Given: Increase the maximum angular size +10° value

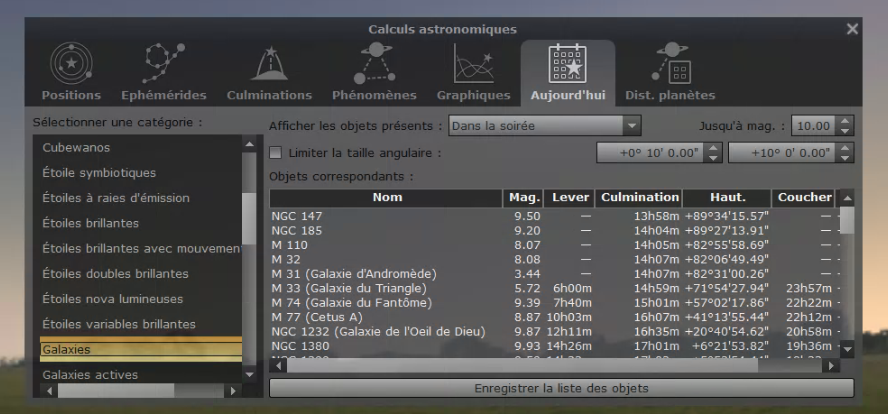Looking at the screenshot, I should point(846,148).
